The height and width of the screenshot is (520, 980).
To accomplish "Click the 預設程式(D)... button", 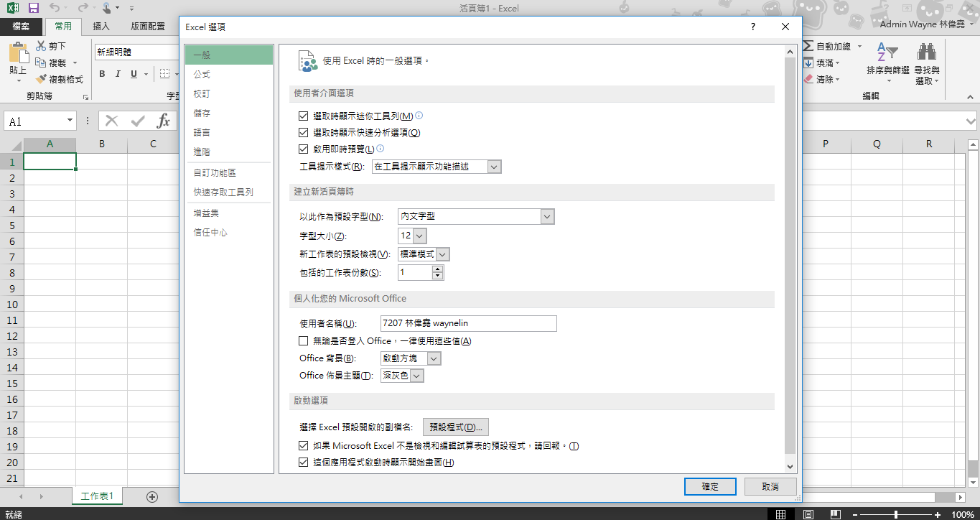I will pos(455,427).
